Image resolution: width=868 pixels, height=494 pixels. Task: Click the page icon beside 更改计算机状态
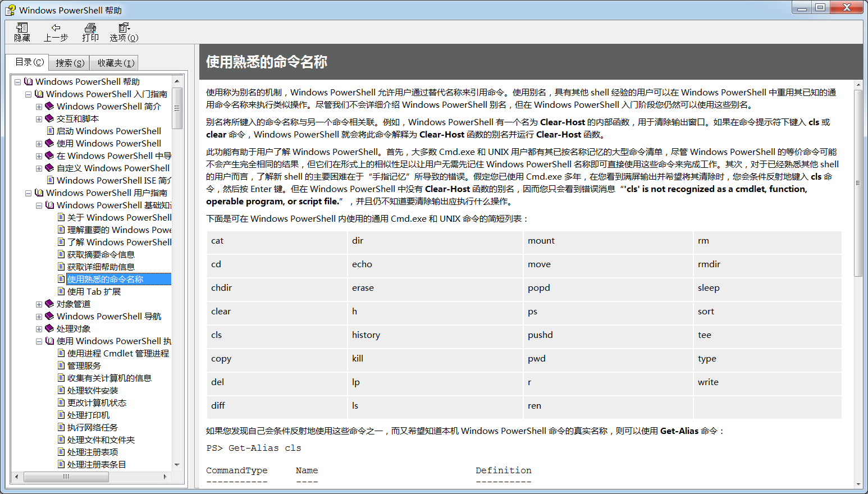click(x=61, y=402)
